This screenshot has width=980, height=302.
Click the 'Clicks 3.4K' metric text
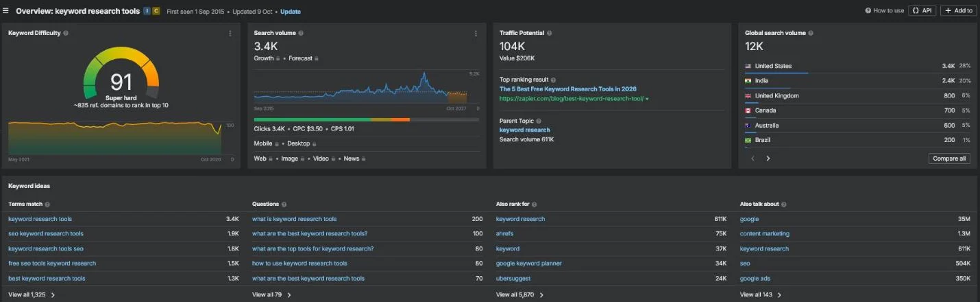click(269, 129)
